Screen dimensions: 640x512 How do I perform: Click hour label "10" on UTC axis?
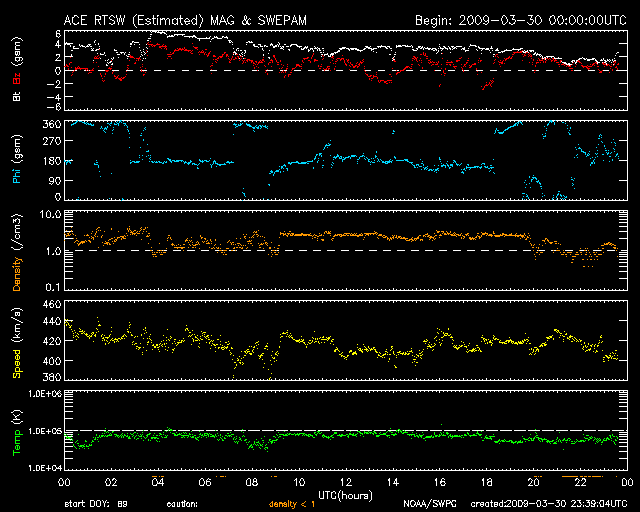[299, 482]
